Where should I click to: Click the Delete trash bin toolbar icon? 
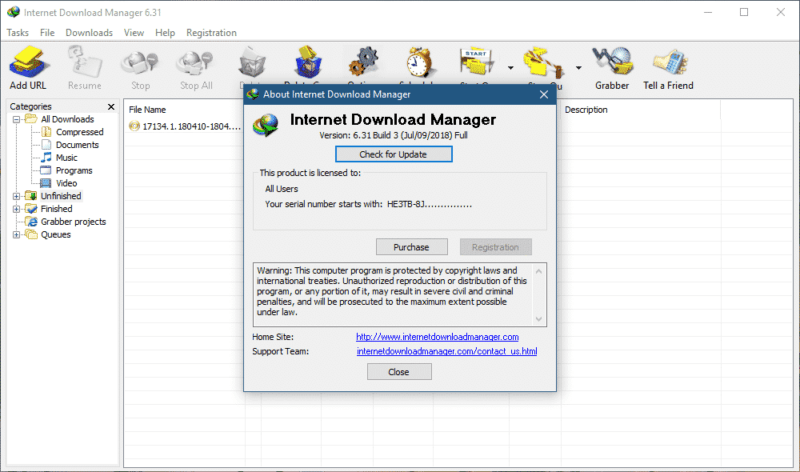pos(252,63)
